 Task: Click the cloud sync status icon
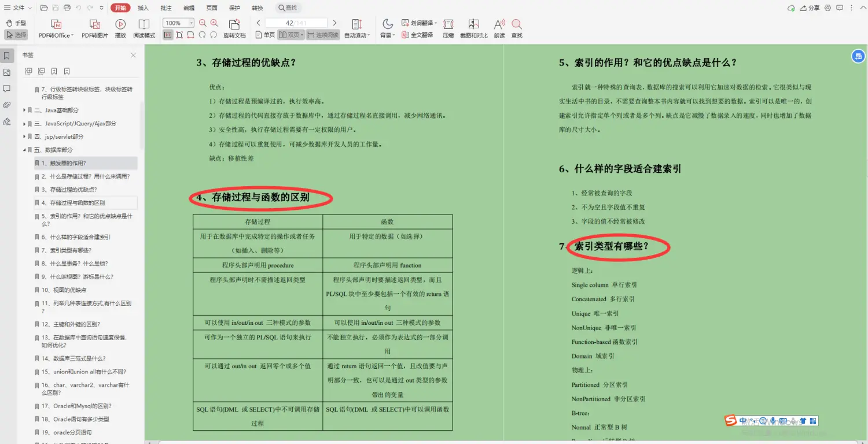click(792, 8)
